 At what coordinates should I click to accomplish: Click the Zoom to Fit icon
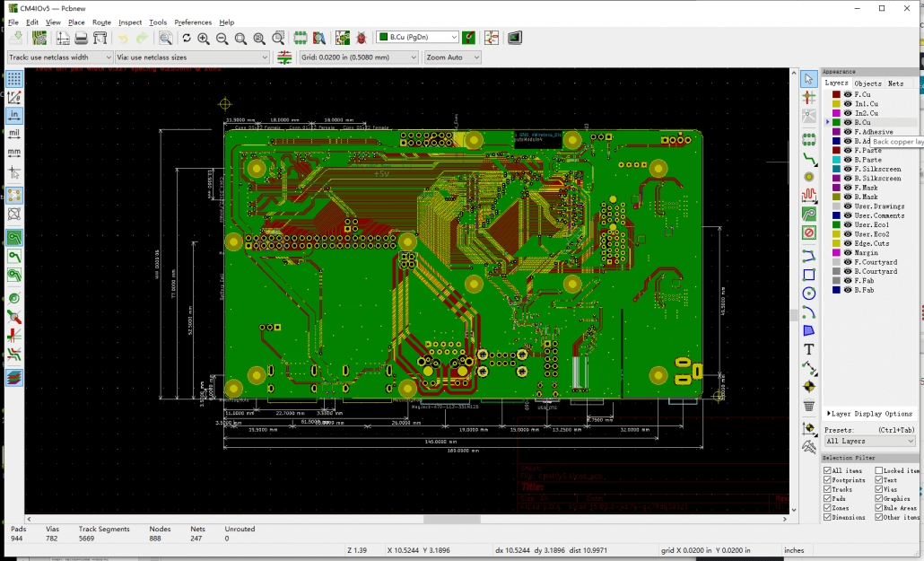coord(241,38)
